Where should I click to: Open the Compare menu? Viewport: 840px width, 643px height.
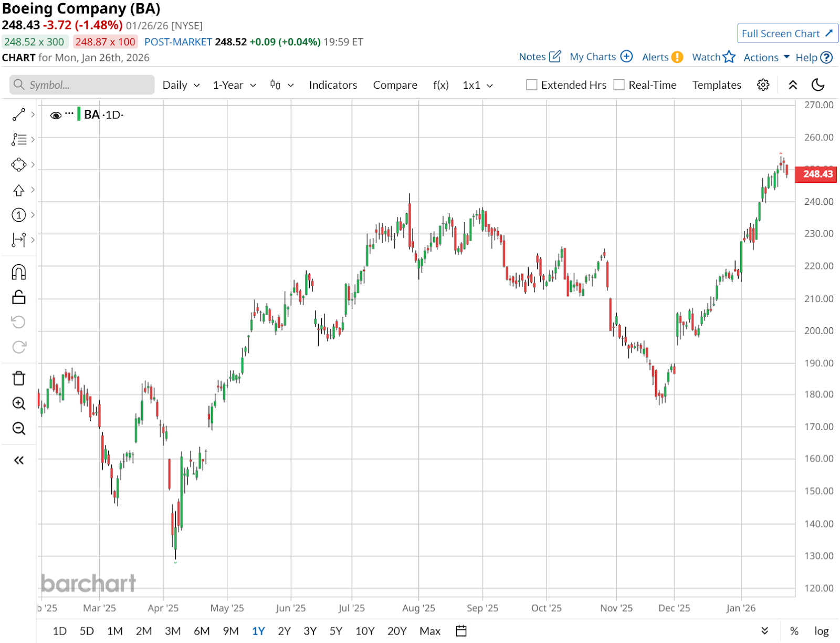pyautogui.click(x=395, y=85)
